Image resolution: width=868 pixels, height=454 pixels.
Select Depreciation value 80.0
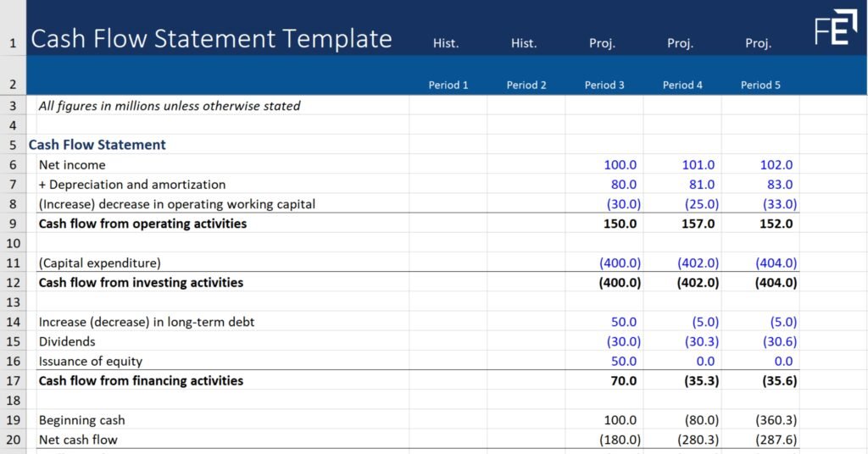click(x=624, y=185)
